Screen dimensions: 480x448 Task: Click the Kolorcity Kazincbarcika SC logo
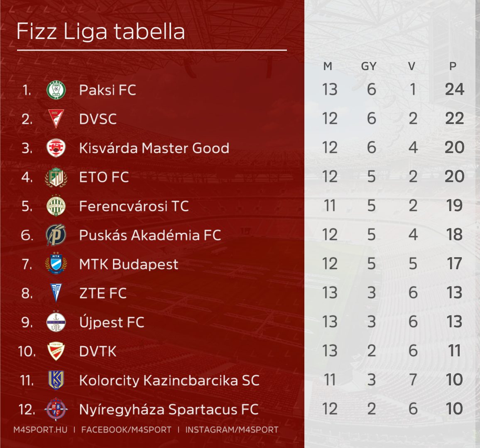click(56, 380)
